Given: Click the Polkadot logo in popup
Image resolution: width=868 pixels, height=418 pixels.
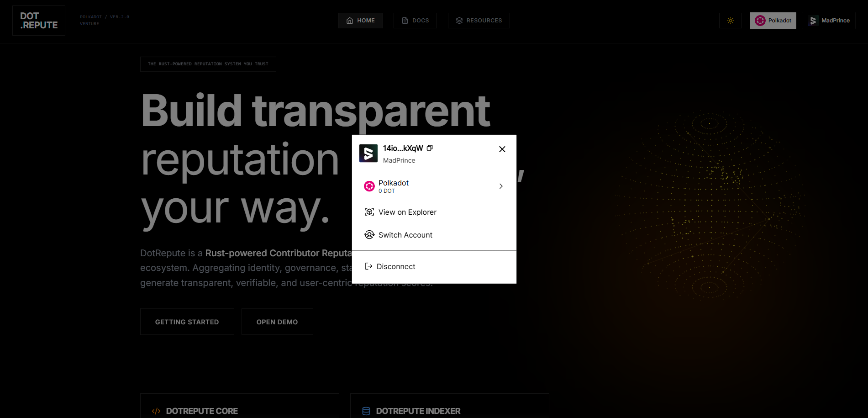Looking at the screenshot, I should click(x=369, y=186).
